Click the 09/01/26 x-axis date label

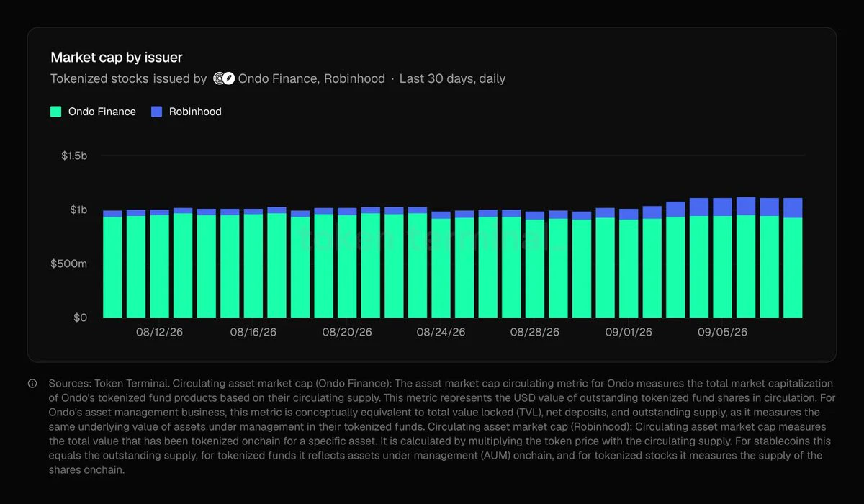[x=629, y=332]
